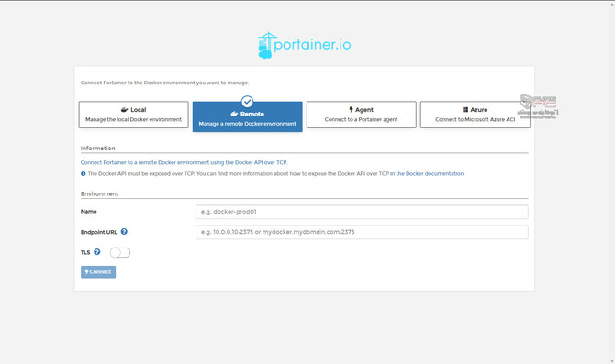Click the lightning bolt icon on Agent
Screen dimensions: 615x364
[351, 110]
